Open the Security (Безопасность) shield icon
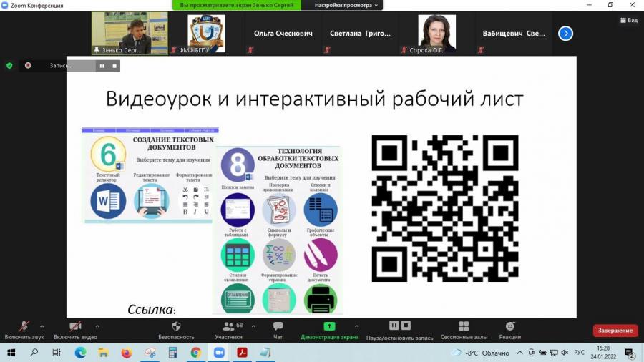Image resolution: width=644 pixels, height=362 pixels. tap(176, 326)
